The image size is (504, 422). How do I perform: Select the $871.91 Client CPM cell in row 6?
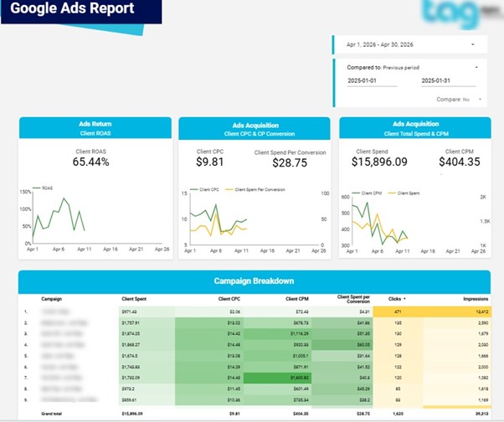click(277, 367)
